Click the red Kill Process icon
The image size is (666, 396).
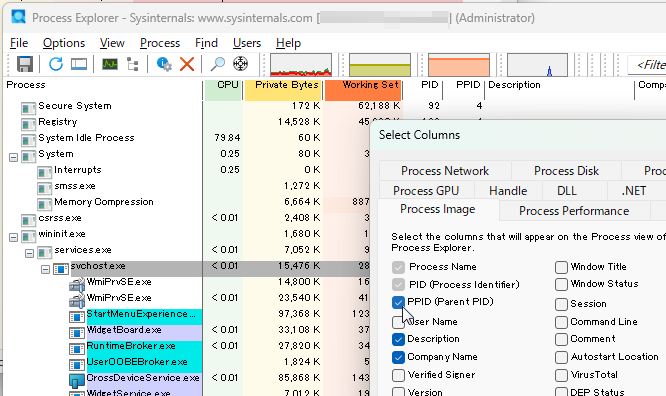[187, 64]
